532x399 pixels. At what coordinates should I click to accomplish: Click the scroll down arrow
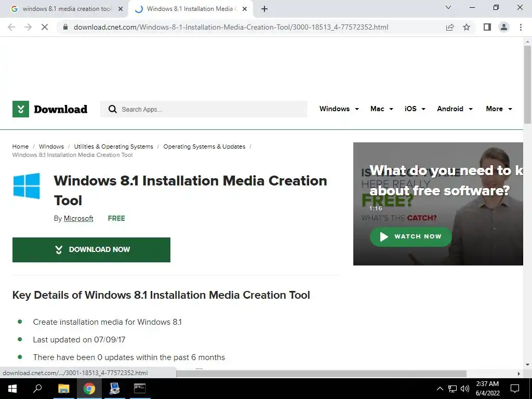tap(527, 365)
